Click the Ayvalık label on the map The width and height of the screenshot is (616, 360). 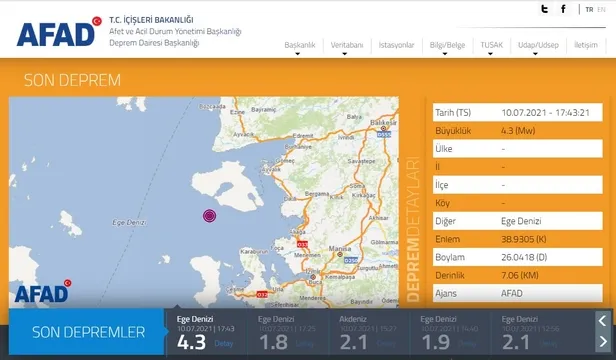point(271,170)
